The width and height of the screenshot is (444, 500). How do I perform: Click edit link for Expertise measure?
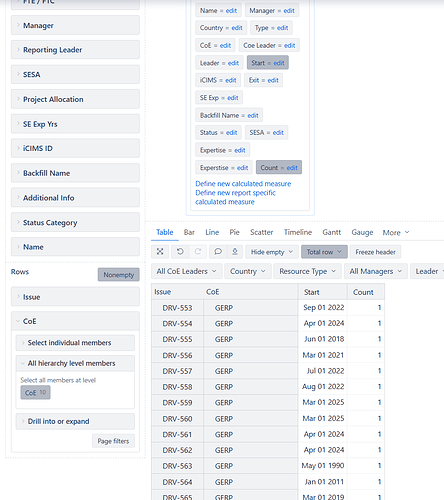coord(240,150)
